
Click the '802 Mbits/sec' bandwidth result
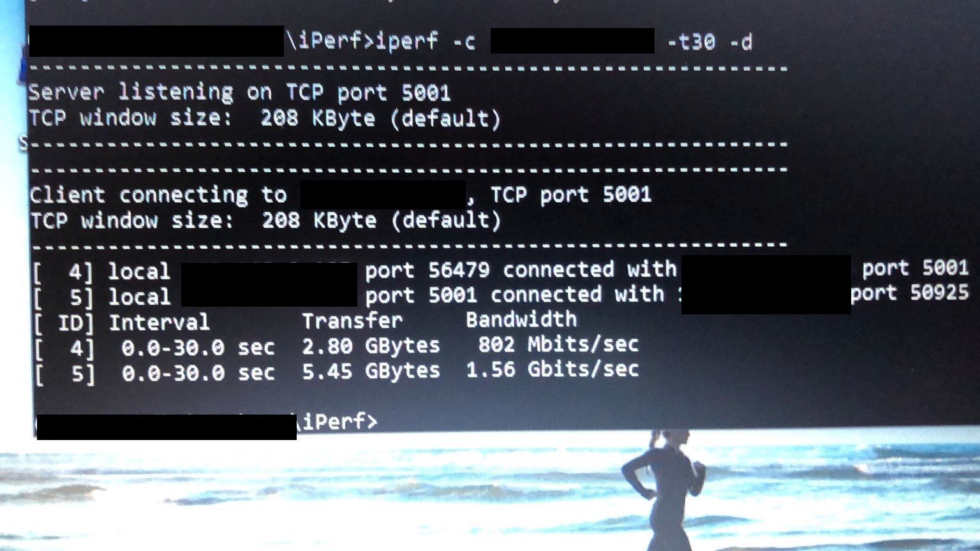(558, 345)
